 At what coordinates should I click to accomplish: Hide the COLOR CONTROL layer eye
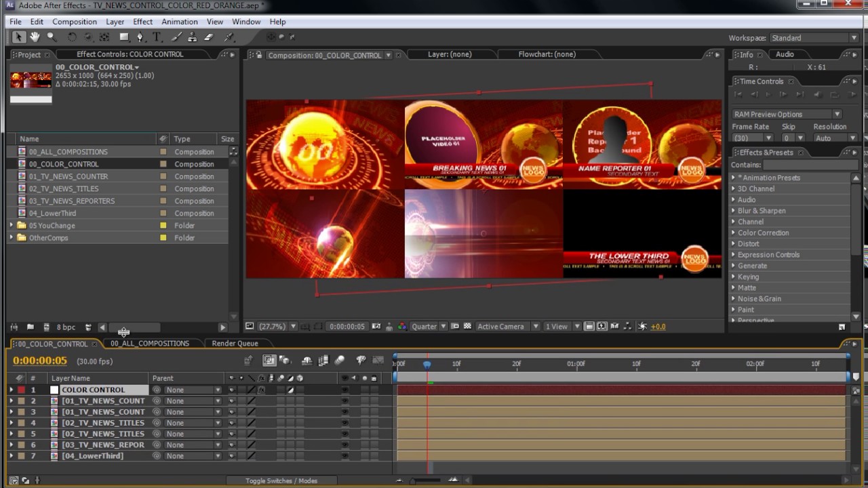click(345, 390)
